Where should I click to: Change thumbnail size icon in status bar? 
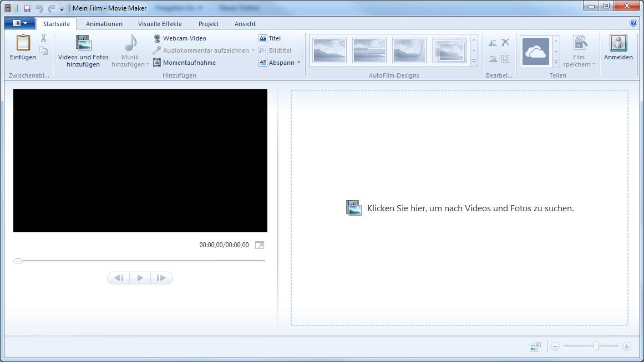tap(535, 346)
